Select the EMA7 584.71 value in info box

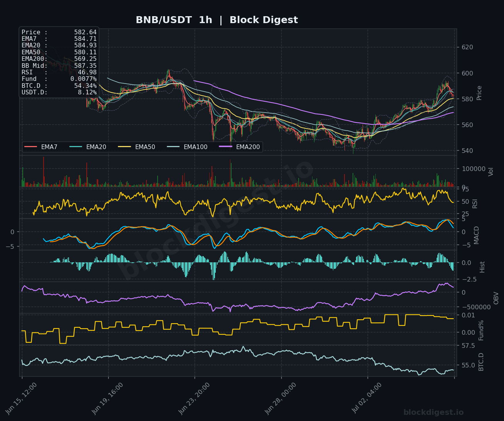pyautogui.click(x=85, y=39)
